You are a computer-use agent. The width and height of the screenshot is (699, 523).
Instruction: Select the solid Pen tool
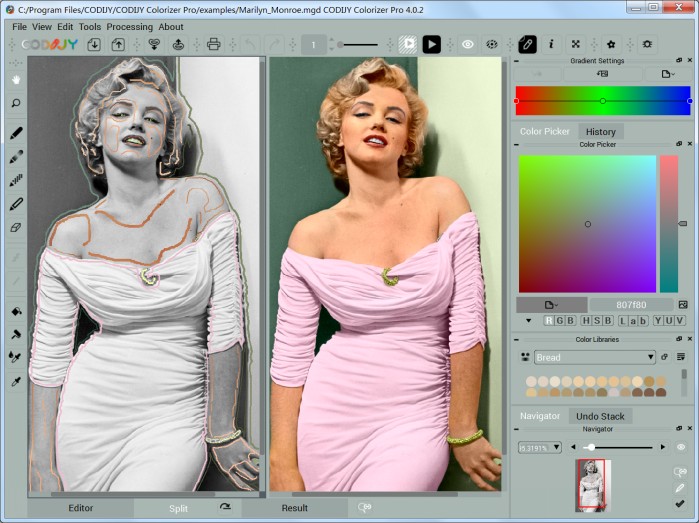click(x=16, y=133)
